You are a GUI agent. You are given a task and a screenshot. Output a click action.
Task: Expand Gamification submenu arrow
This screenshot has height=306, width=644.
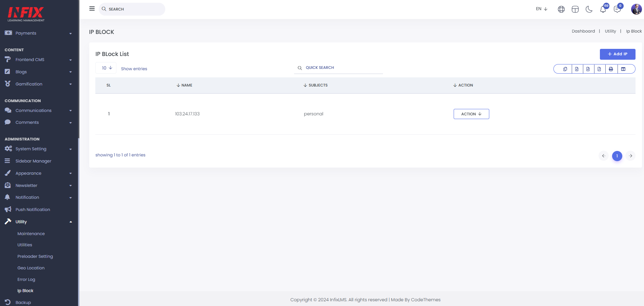71,84
